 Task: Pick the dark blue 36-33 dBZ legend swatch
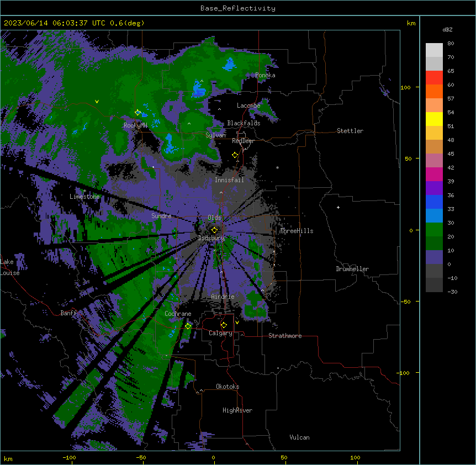[434, 202]
